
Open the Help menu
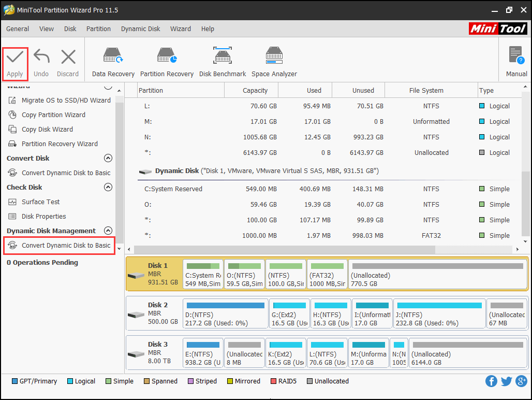pos(208,29)
